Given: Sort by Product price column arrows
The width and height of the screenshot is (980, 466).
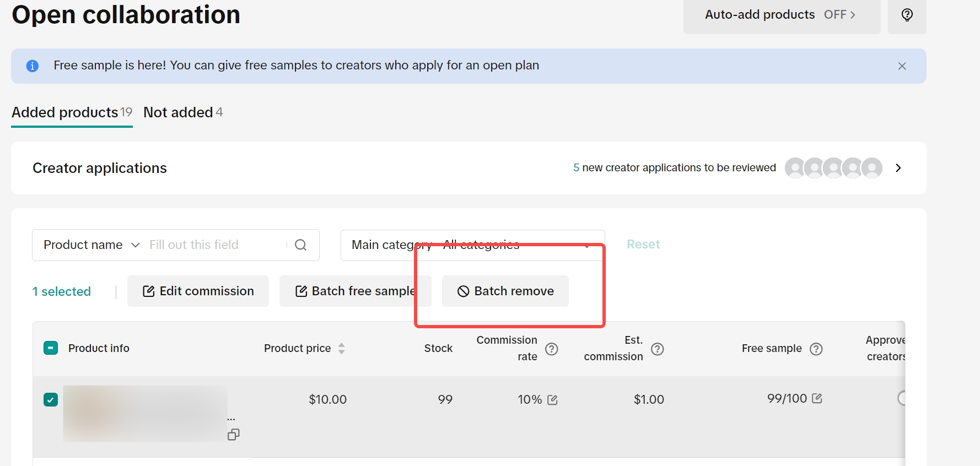Looking at the screenshot, I should tap(341, 348).
